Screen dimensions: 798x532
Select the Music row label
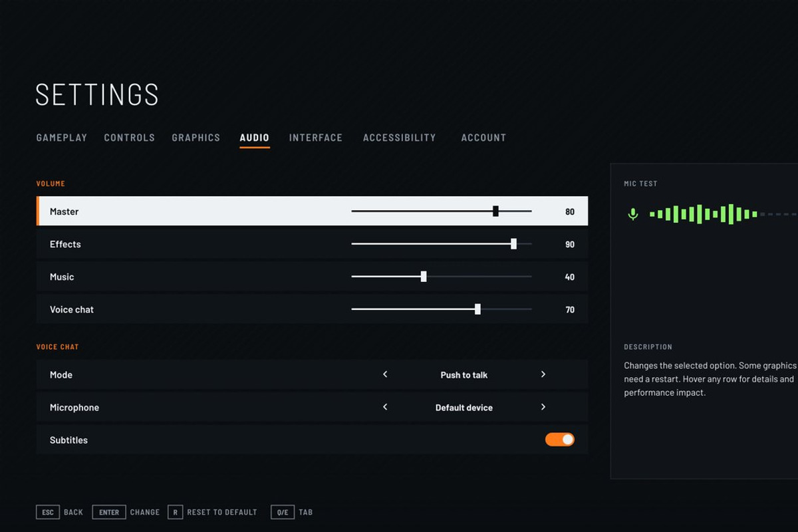(62, 277)
